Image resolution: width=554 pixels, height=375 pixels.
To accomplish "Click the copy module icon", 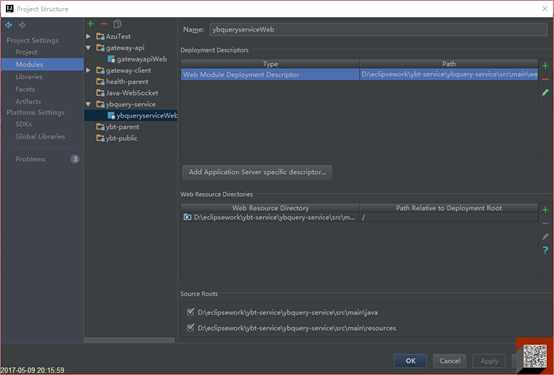I will click(x=117, y=24).
